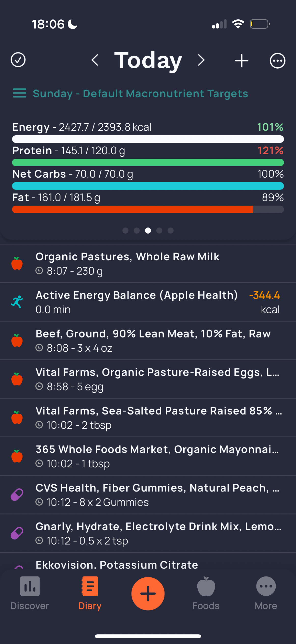Open the top-right ellipsis options menu

coord(277,61)
